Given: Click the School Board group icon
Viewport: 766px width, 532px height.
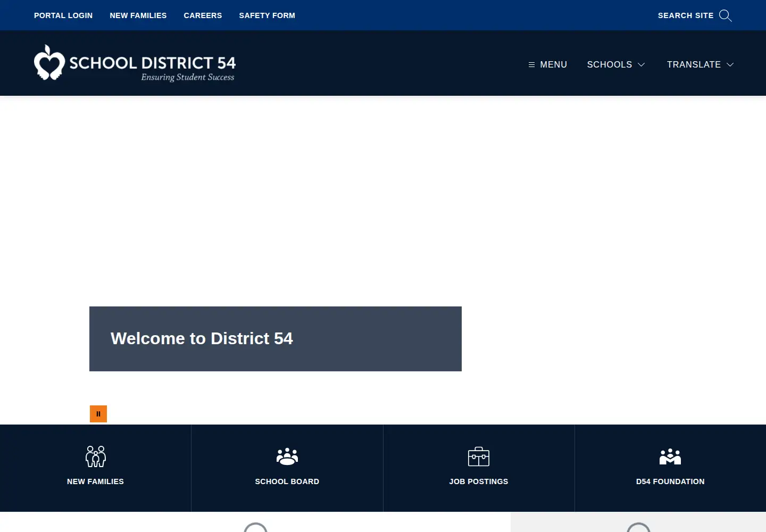Looking at the screenshot, I should [x=287, y=456].
